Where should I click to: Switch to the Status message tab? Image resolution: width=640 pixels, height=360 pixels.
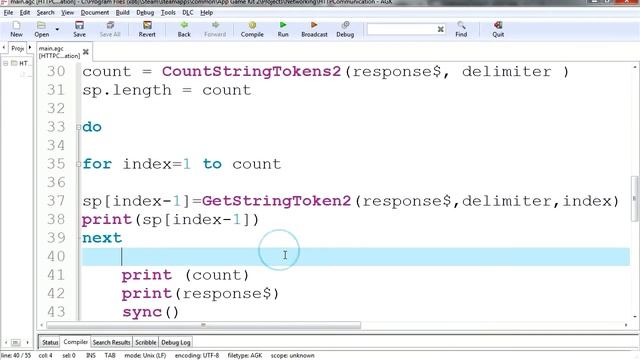pyautogui.click(x=50, y=342)
